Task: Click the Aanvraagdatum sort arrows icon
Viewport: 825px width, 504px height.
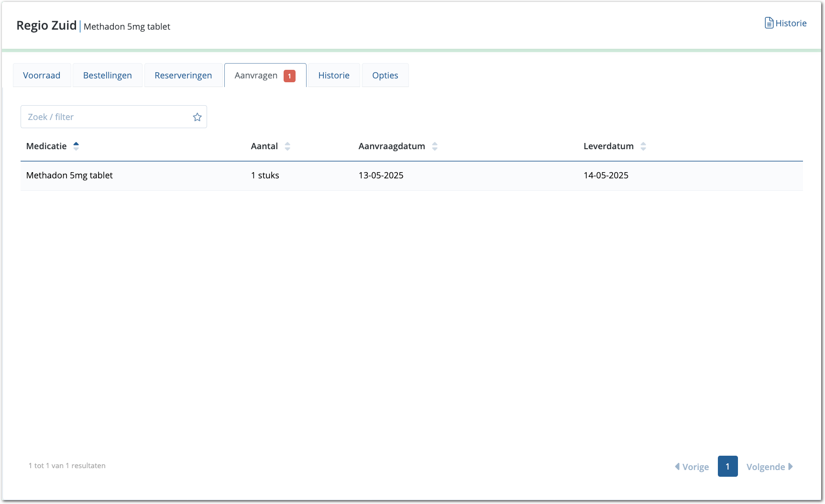Action: [x=435, y=146]
